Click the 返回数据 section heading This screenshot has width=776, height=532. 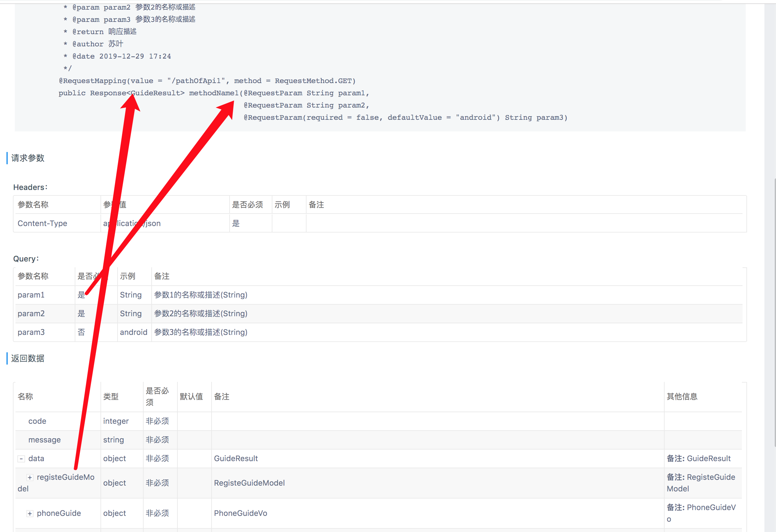coord(28,358)
